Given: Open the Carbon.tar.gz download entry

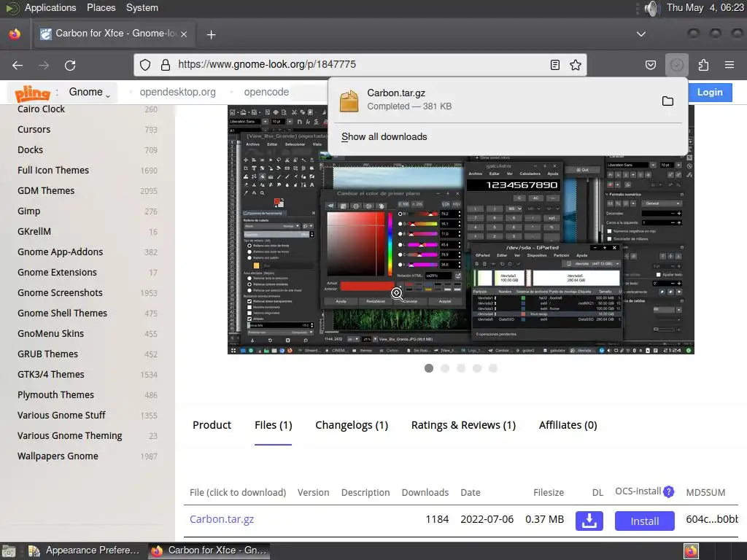Looking at the screenshot, I should [x=495, y=100].
